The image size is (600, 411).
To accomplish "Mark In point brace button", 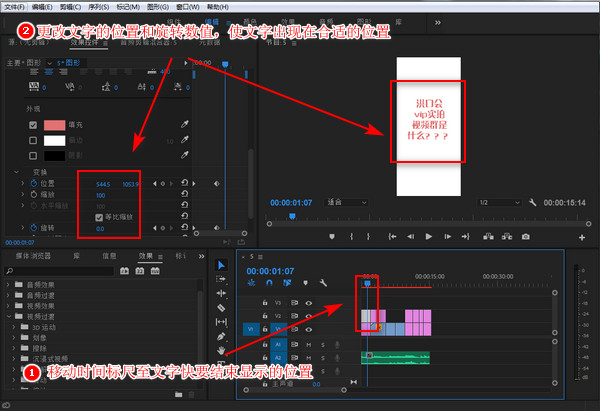I will coord(351,237).
